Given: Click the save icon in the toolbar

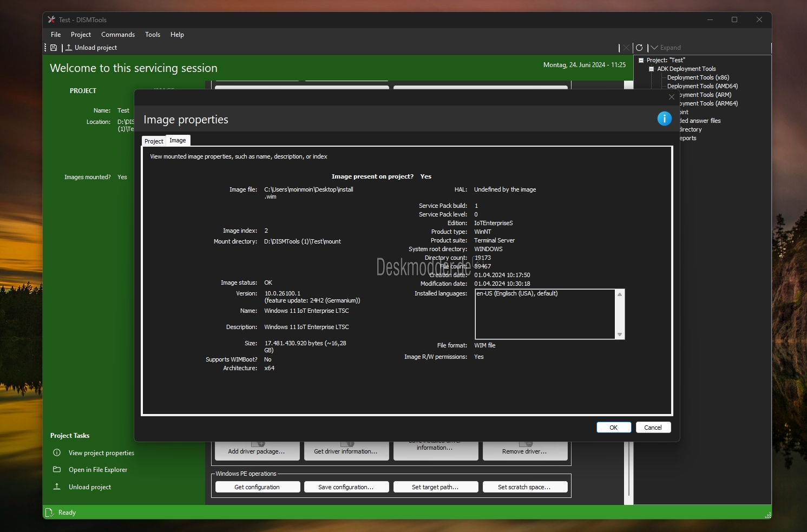Looking at the screenshot, I should point(54,48).
